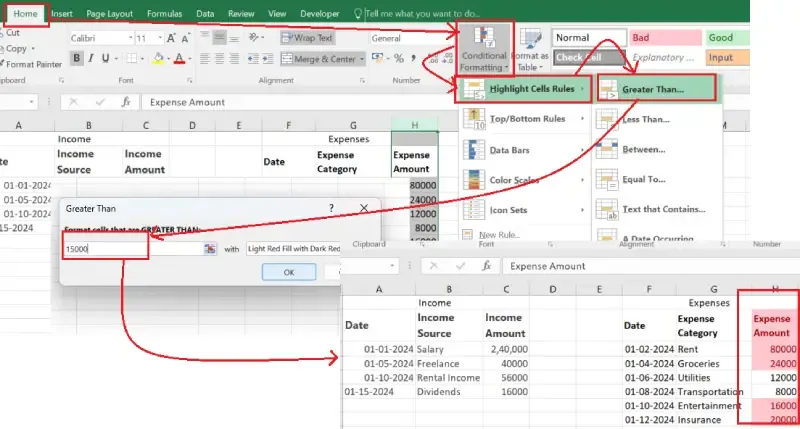Click Merge & Center button
The width and height of the screenshot is (800, 429).
318,59
